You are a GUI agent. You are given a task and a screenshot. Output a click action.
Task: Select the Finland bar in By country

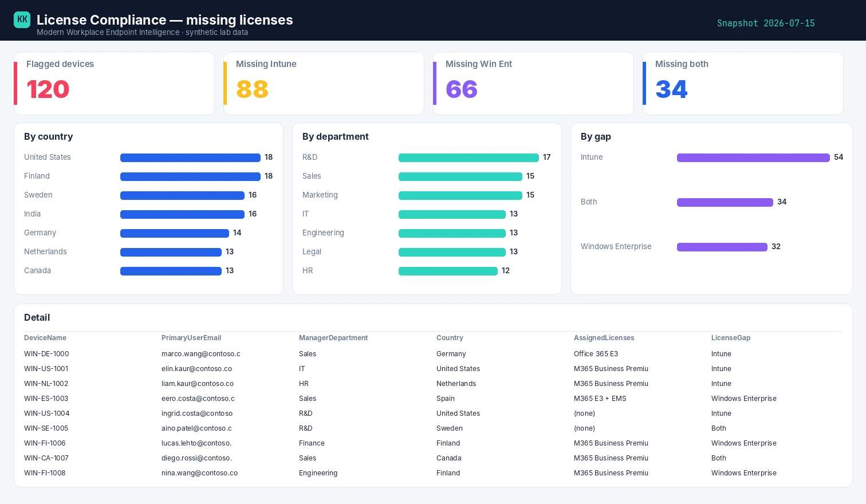coord(190,176)
